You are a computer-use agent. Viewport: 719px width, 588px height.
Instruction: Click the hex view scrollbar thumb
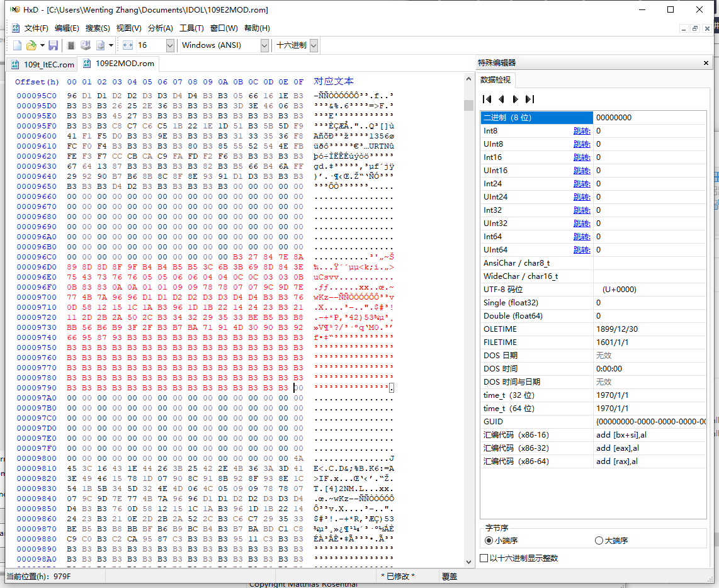(468, 106)
